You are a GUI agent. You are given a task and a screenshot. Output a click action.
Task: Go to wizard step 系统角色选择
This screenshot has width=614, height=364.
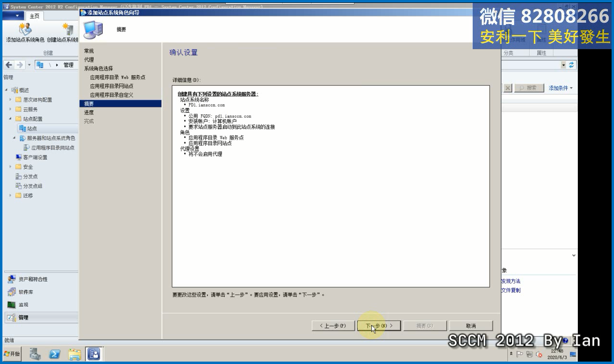(x=98, y=68)
